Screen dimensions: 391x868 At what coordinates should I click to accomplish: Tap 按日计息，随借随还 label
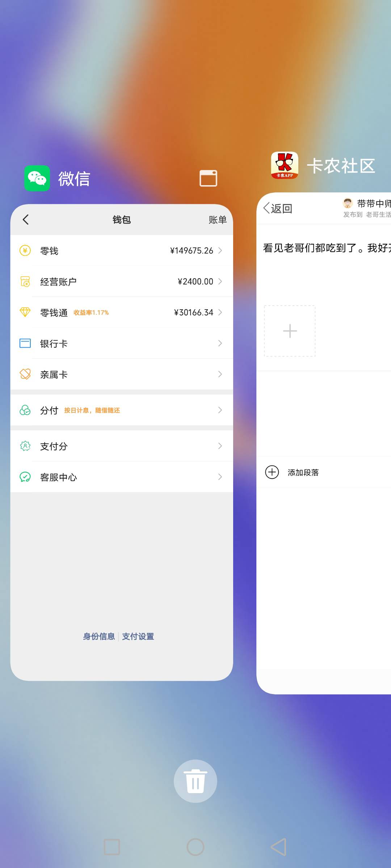[x=92, y=410]
